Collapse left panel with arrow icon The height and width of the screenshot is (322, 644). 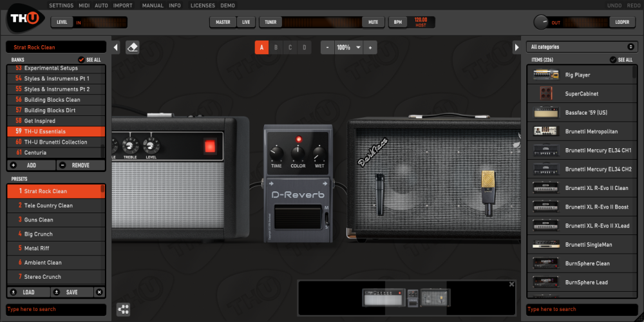[x=116, y=48]
